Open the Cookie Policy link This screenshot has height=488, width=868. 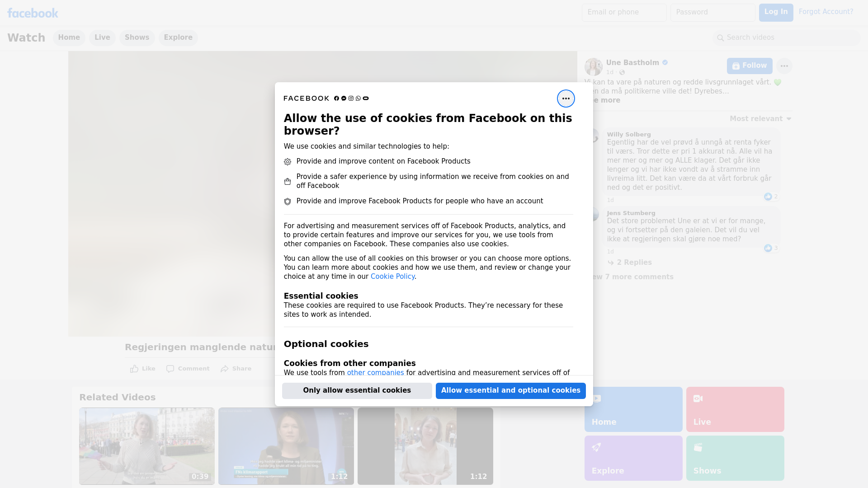[x=392, y=277]
